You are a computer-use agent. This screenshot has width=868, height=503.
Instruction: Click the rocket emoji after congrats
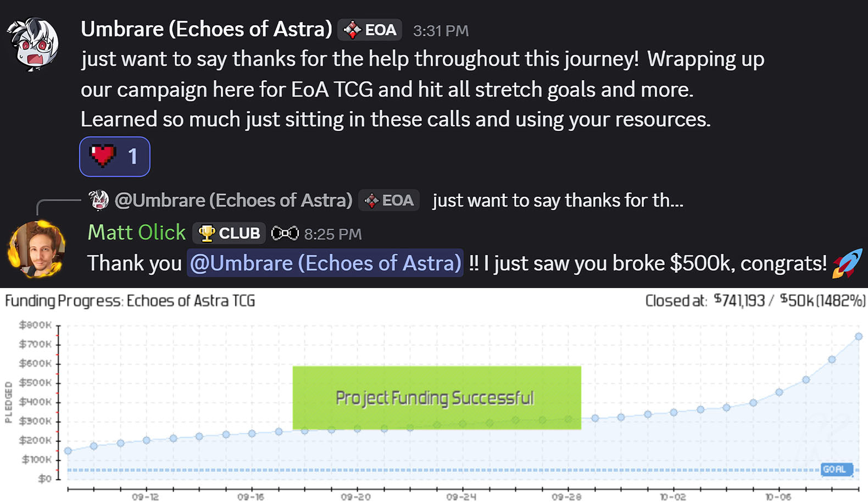click(x=847, y=263)
